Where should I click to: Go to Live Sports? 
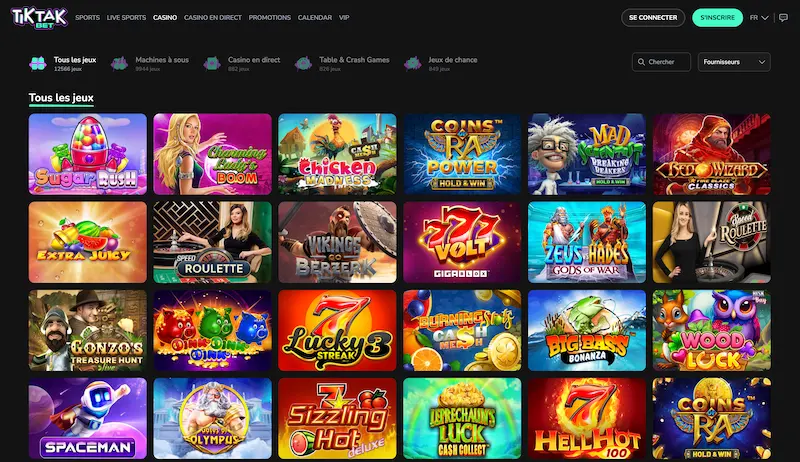tap(127, 17)
